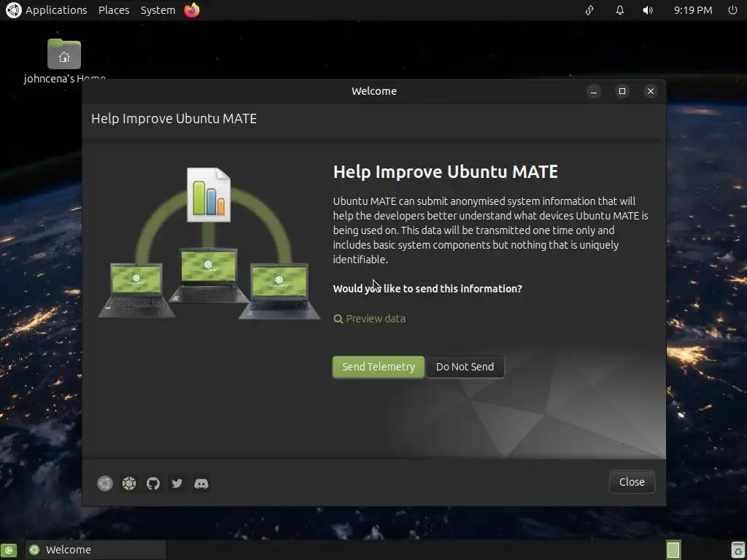Open the System menu
Viewport: 747px width, 560px height.
pos(158,10)
